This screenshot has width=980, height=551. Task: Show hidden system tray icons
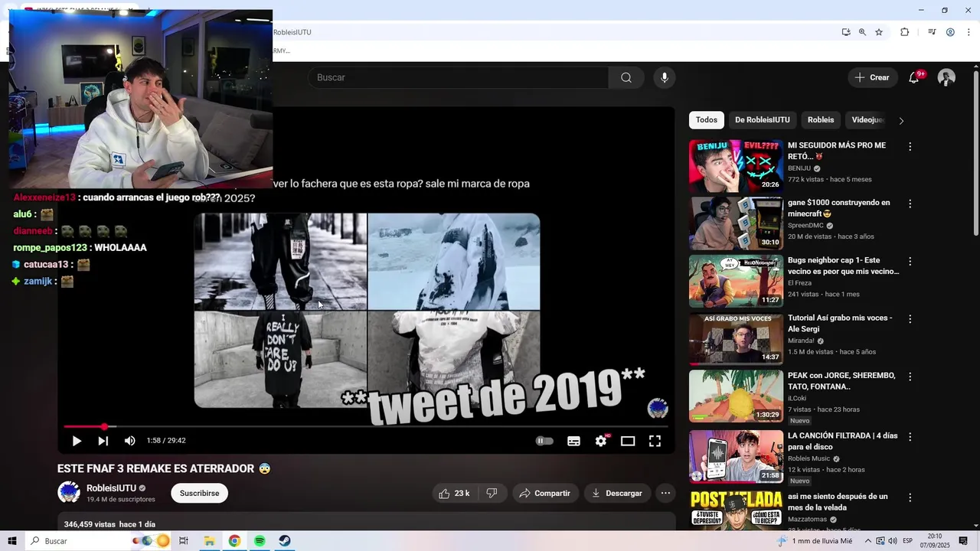(x=867, y=541)
